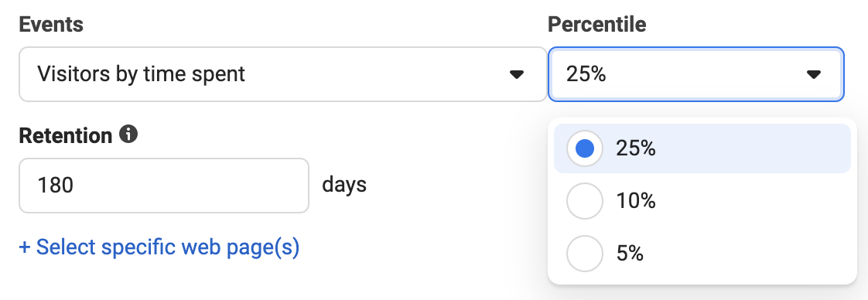Collapse the Percentile dropdown field showing 25%

(x=696, y=74)
